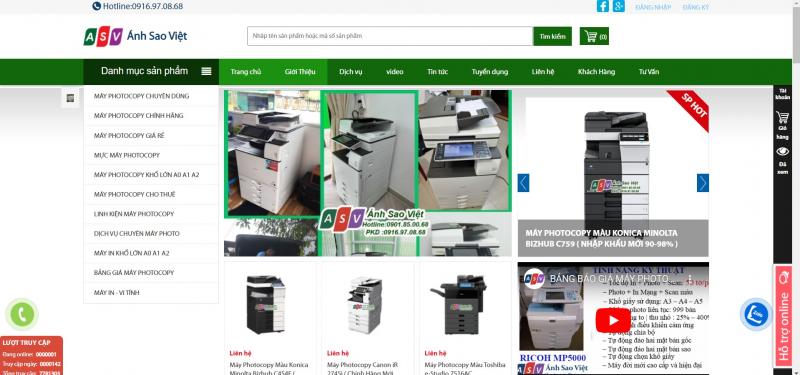
Task: Open the ĐĂNG NHẬP login link
Action: [653, 7]
